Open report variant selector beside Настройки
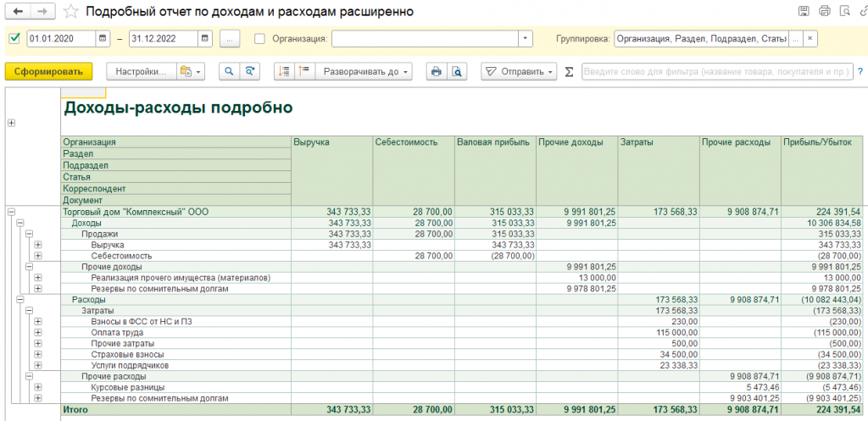This screenshot has width=868, height=421. click(191, 71)
